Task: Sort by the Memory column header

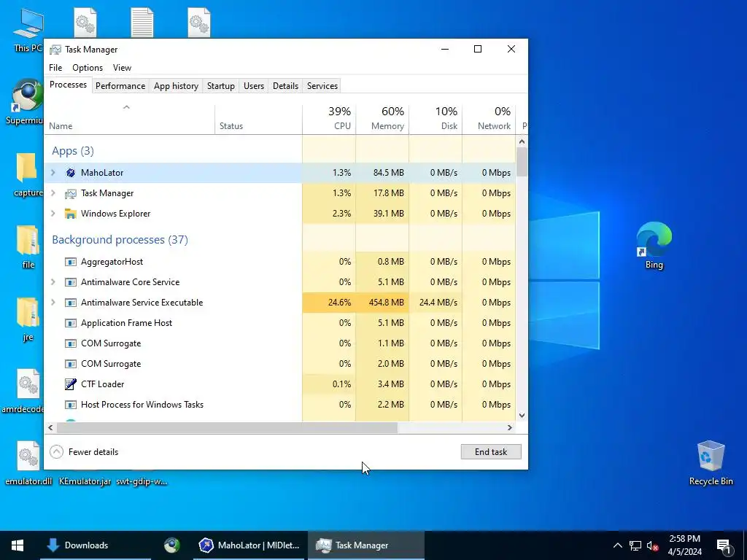Action: pyautogui.click(x=382, y=119)
